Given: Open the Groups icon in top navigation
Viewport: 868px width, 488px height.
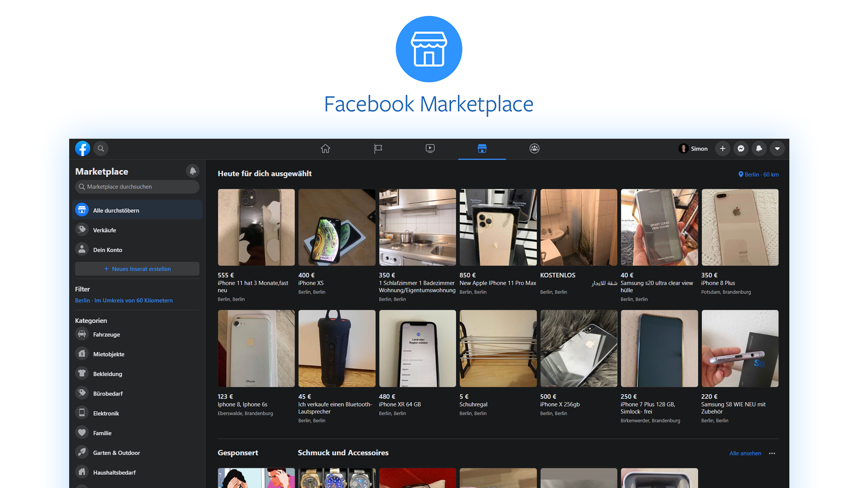Looking at the screenshot, I should click(534, 148).
